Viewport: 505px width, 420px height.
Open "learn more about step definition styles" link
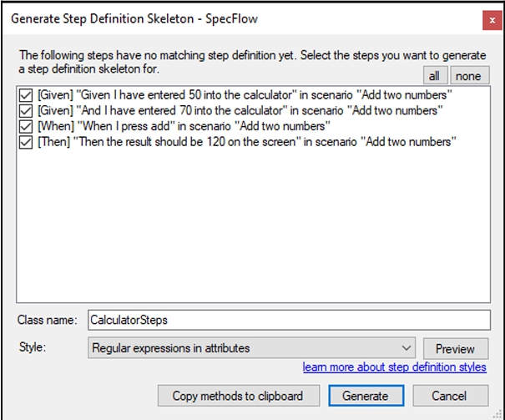pyautogui.click(x=394, y=367)
